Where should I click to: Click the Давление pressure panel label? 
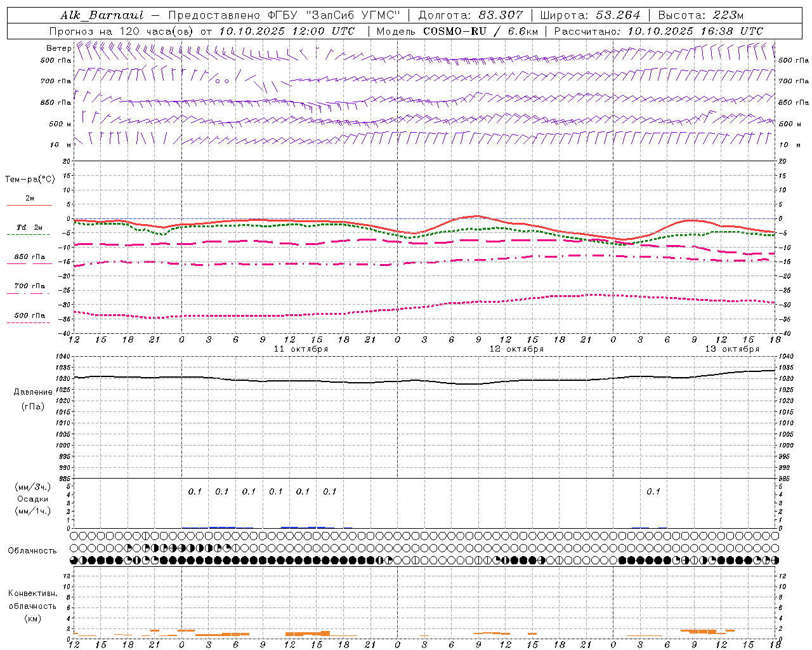pyautogui.click(x=33, y=392)
